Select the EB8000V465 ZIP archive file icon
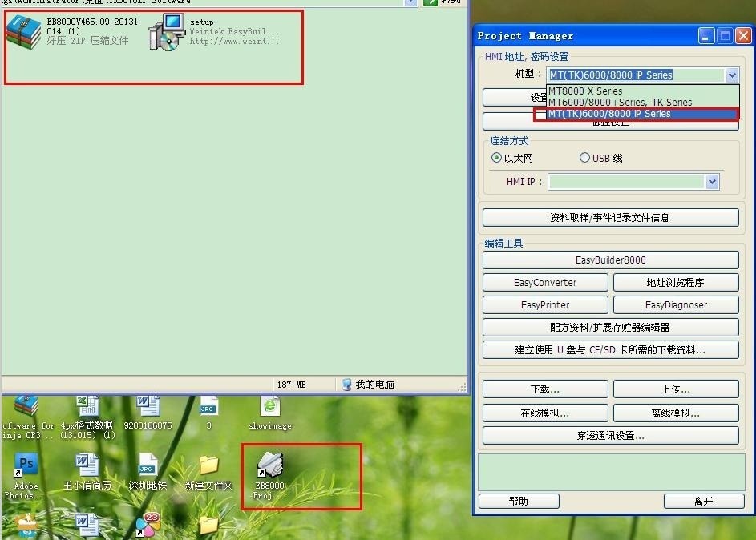The width and height of the screenshot is (756, 540). (x=24, y=32)
